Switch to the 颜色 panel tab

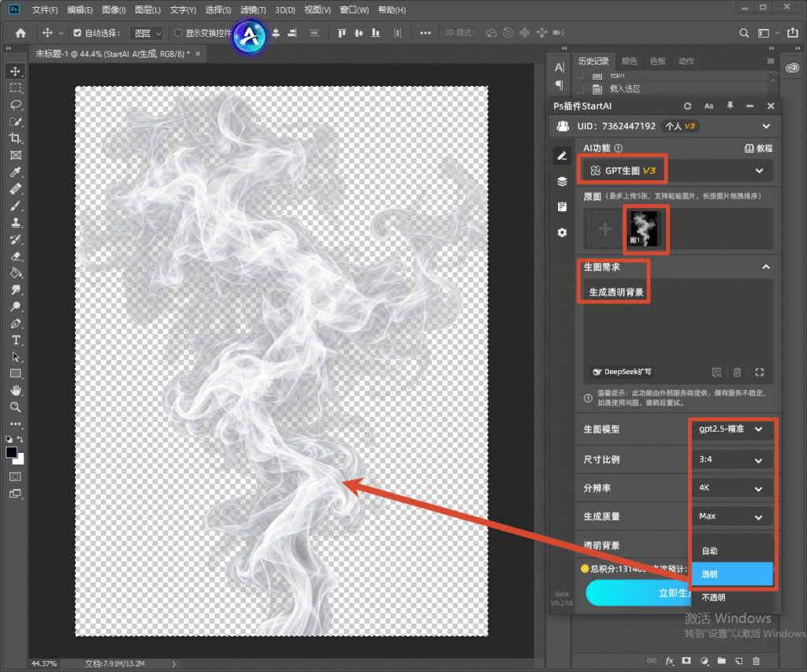629,61
